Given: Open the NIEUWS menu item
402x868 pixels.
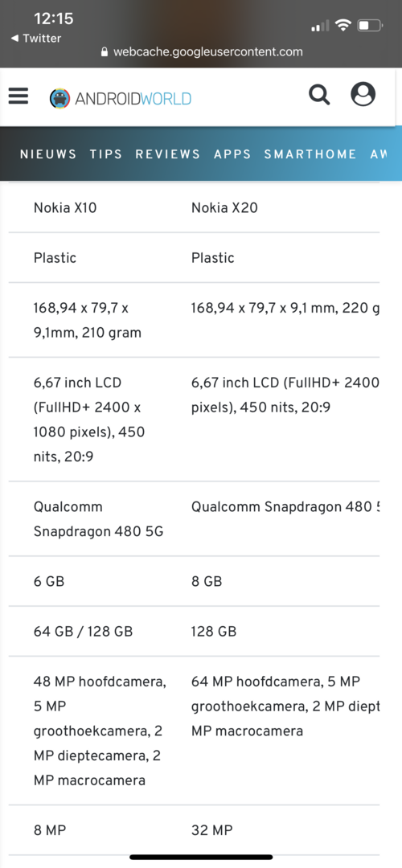Looking at the screenshot, I should click(x=48, y=154).
